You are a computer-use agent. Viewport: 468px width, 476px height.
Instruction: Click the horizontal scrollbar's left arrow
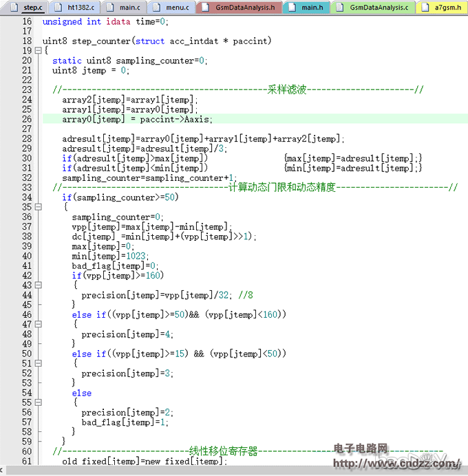tap(5, 470)
